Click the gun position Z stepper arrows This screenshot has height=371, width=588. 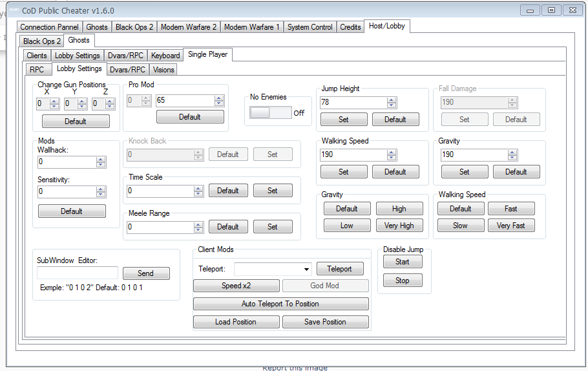110,104
